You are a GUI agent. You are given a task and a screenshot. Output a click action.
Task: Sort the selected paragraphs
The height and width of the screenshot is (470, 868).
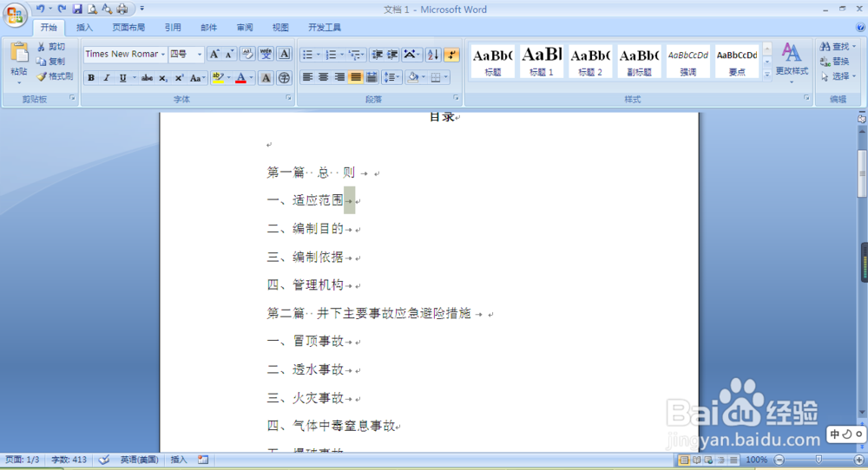433,54
